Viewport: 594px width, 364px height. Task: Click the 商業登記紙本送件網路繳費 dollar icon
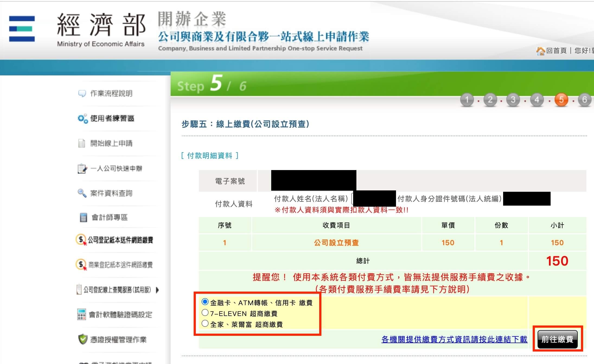point(80,264)
